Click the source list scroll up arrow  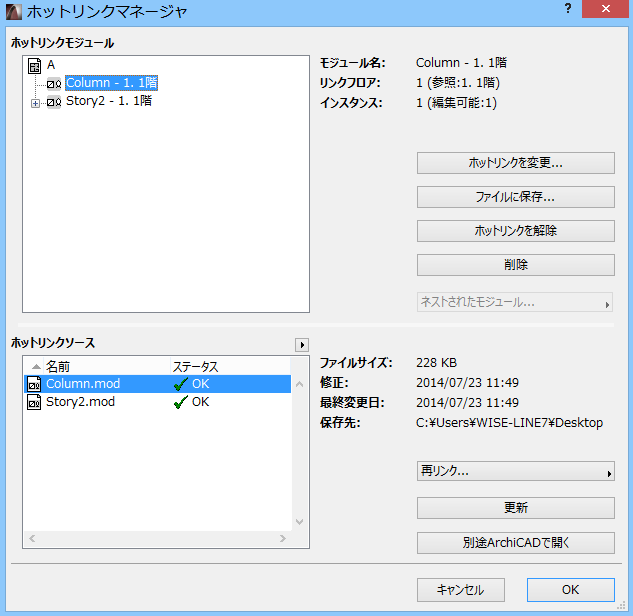point(299,384)
